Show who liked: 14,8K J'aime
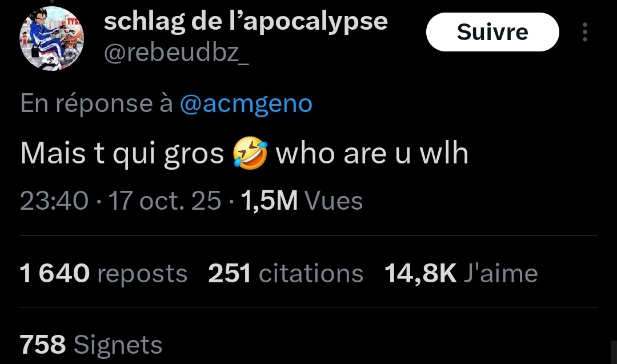Viewport: 617px width, 364px height. click(x=461, y=274)
